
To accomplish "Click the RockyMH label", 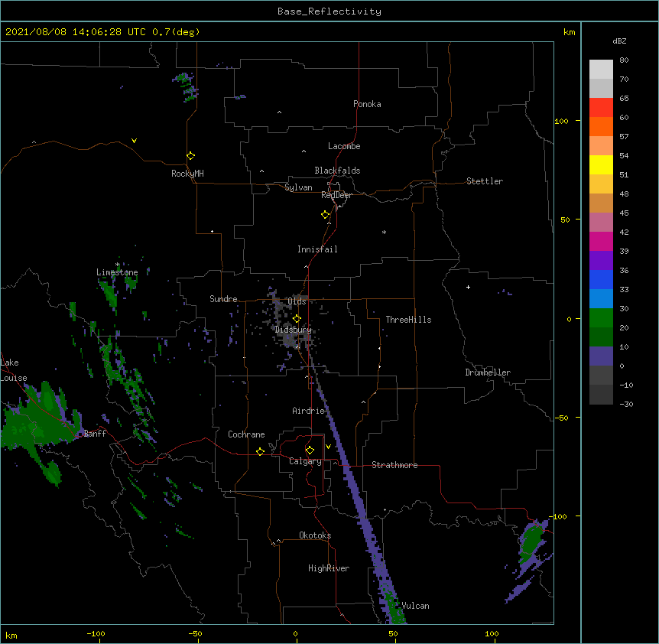I will tap(187, 174).
